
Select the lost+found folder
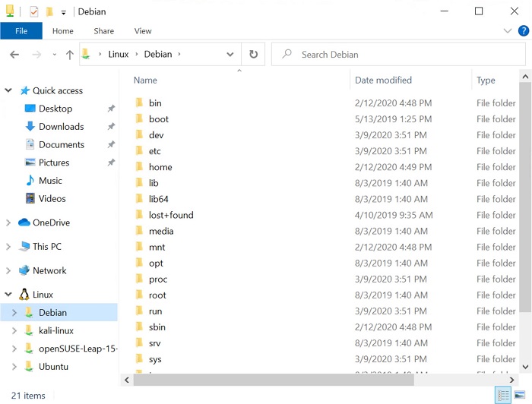point(171,215)
